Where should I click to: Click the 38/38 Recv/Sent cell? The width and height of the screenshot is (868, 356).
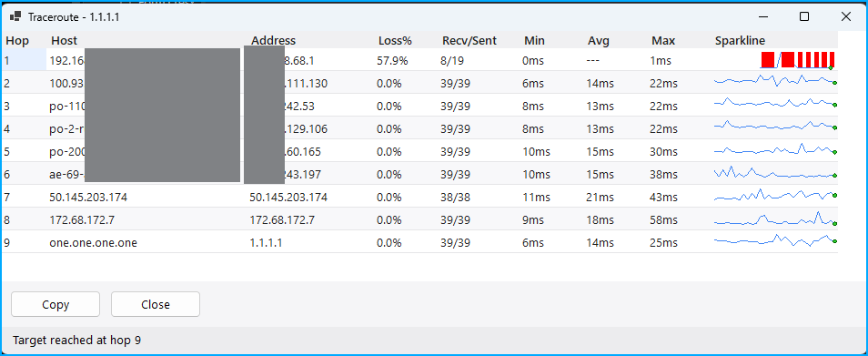coord(456,197)
